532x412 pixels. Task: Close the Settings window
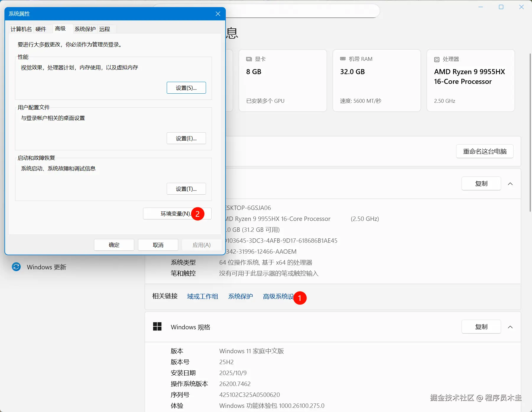[x=522, y=7]
